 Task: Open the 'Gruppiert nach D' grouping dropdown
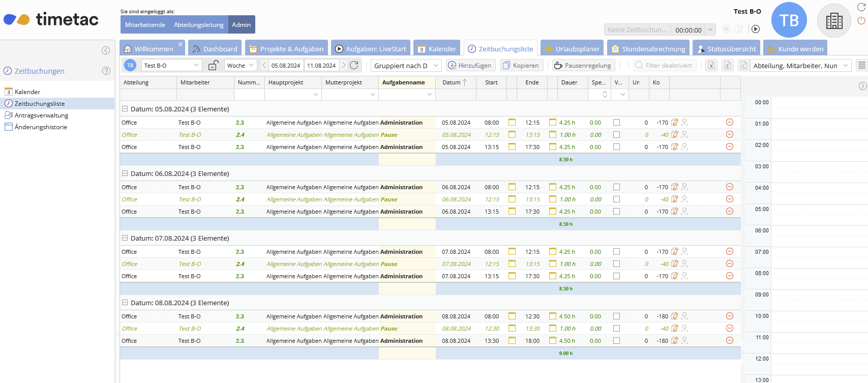click(406, 65)
